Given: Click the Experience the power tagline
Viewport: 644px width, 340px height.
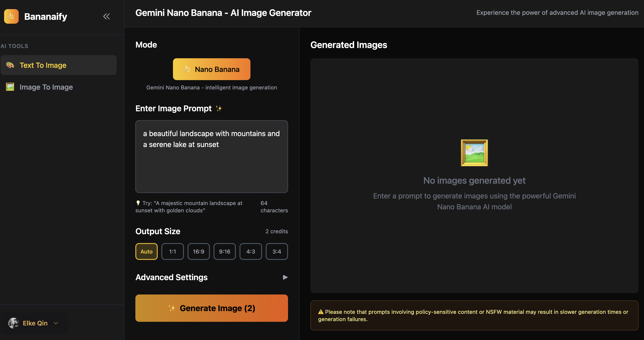Looking at the screenshot, I should pos(557,13).
